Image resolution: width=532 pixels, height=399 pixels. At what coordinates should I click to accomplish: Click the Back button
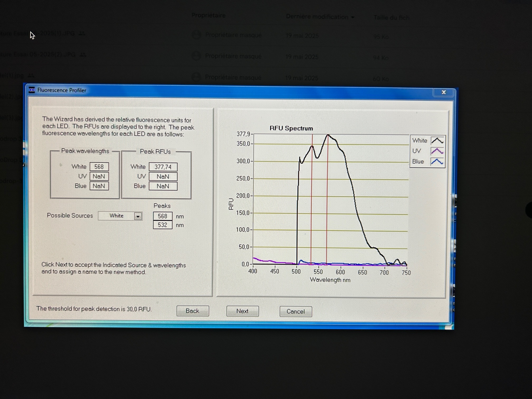click(193, 311)
